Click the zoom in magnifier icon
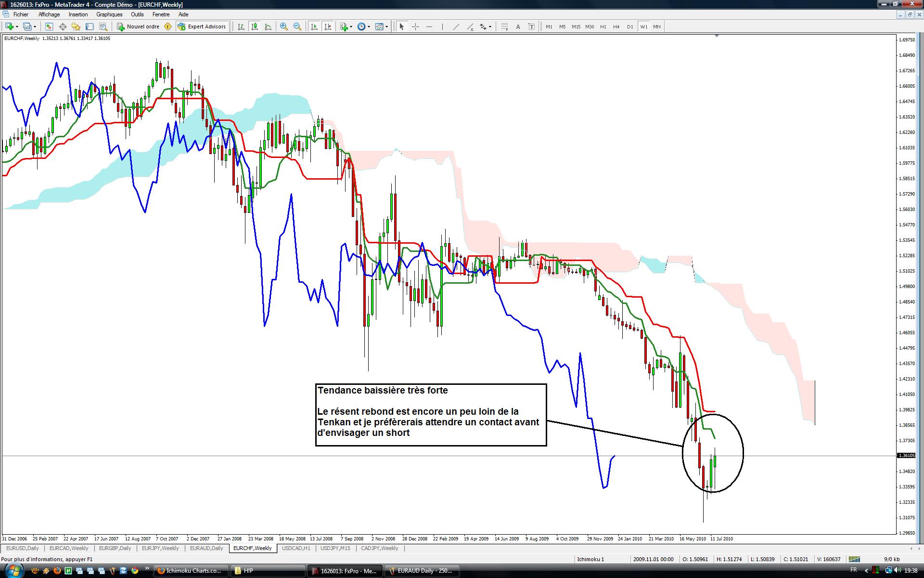 (284, 27)
